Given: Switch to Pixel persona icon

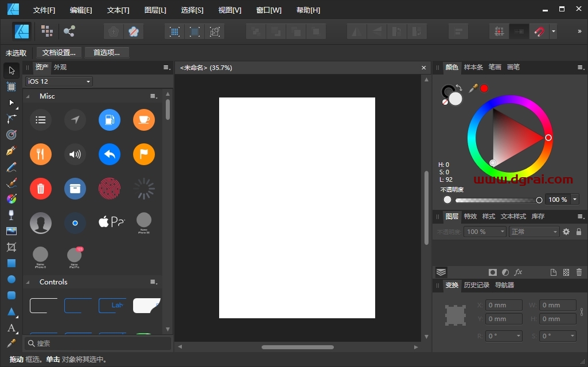Looking at the screenshot, I should pyautogui.click(x=47, y=31).
